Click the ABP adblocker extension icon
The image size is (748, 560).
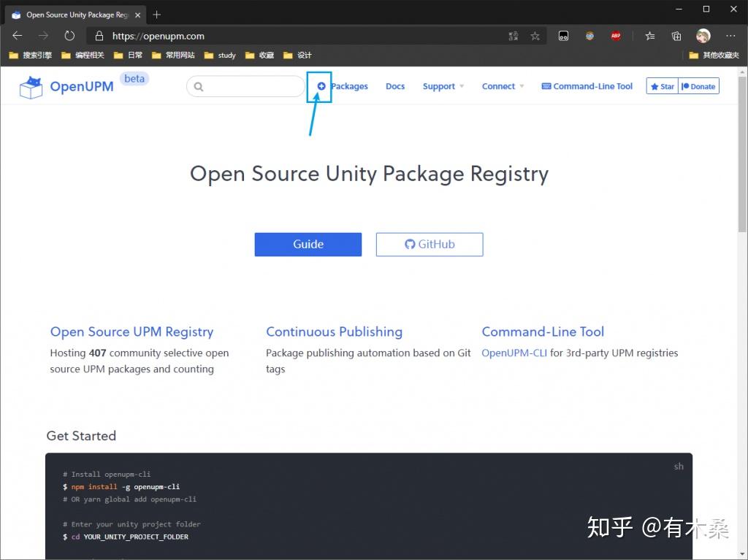point(616,35)
